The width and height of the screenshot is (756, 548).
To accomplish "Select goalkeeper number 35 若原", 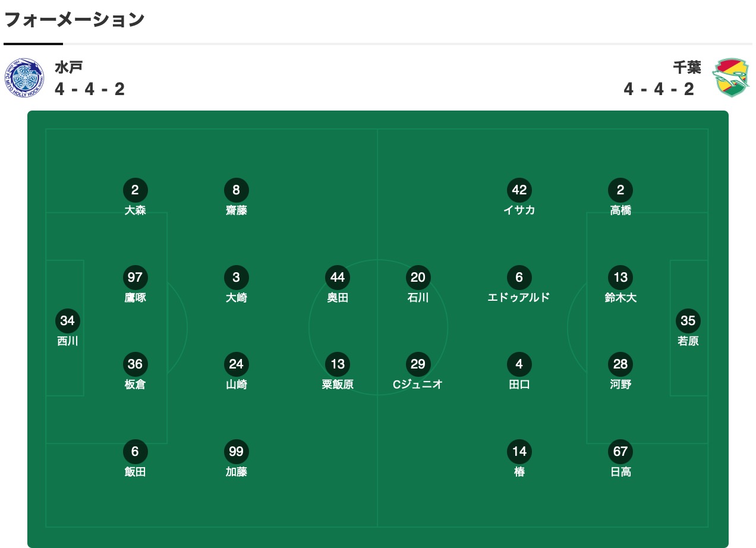I will (x=688, y=322).
